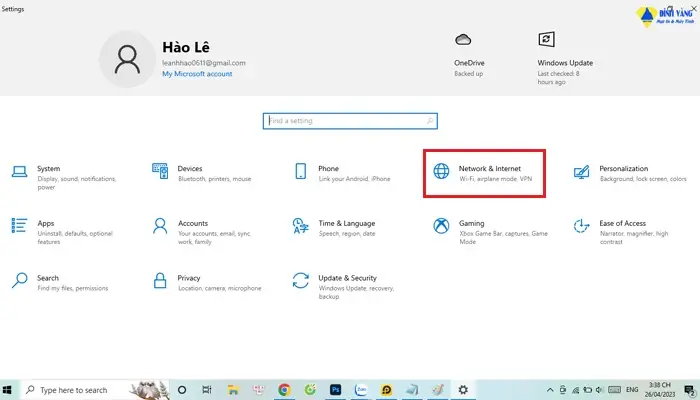Open Time & Language icon
The height and width of the screenshot is (400, 700).
pos(300,226)
